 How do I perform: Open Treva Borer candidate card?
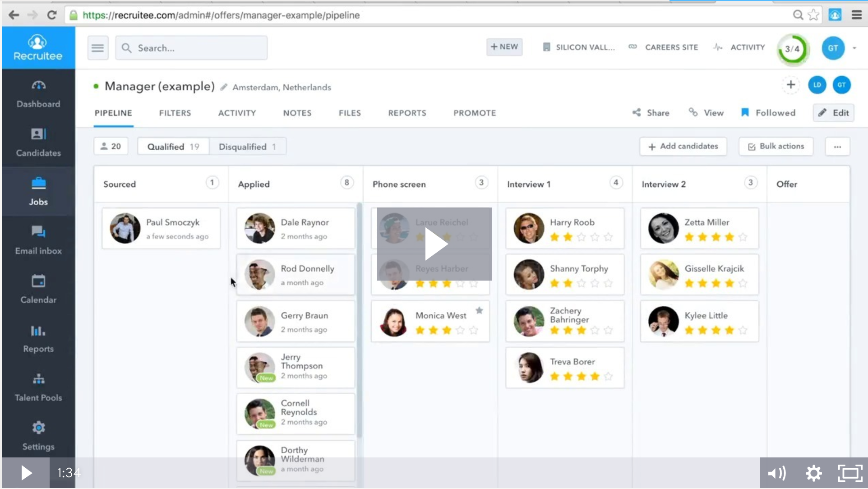click(565, 368)
